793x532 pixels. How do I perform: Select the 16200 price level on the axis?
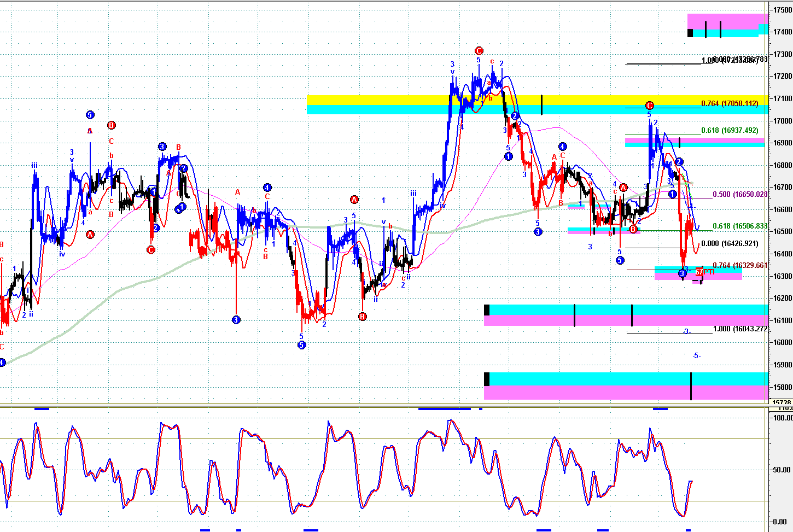(783, 298)
